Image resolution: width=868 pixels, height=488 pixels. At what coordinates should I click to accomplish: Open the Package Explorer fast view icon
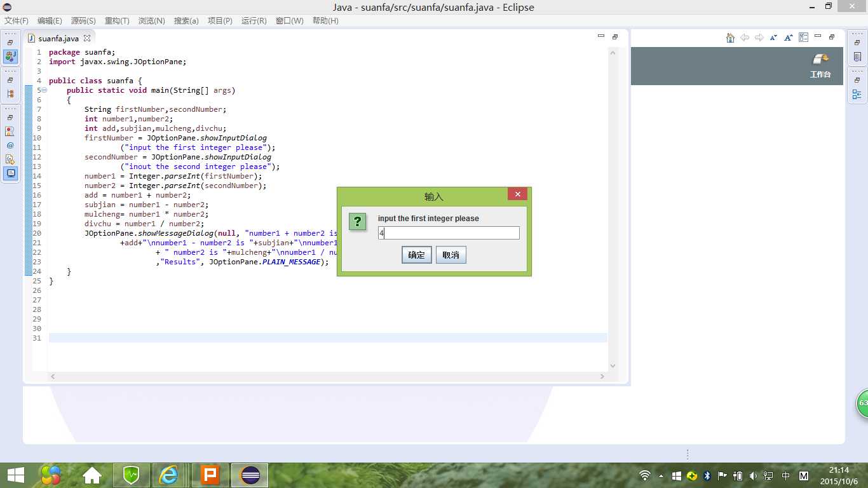(x=10, y=56)
